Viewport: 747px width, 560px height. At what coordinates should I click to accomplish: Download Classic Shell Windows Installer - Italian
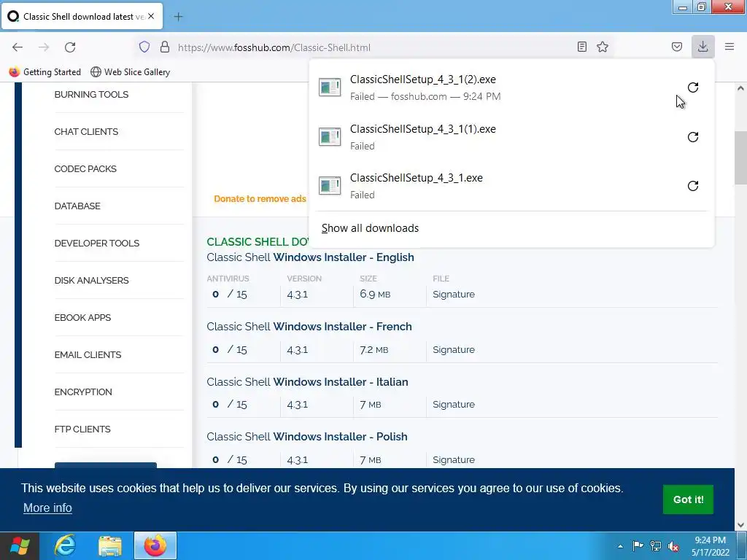(307, 382)
